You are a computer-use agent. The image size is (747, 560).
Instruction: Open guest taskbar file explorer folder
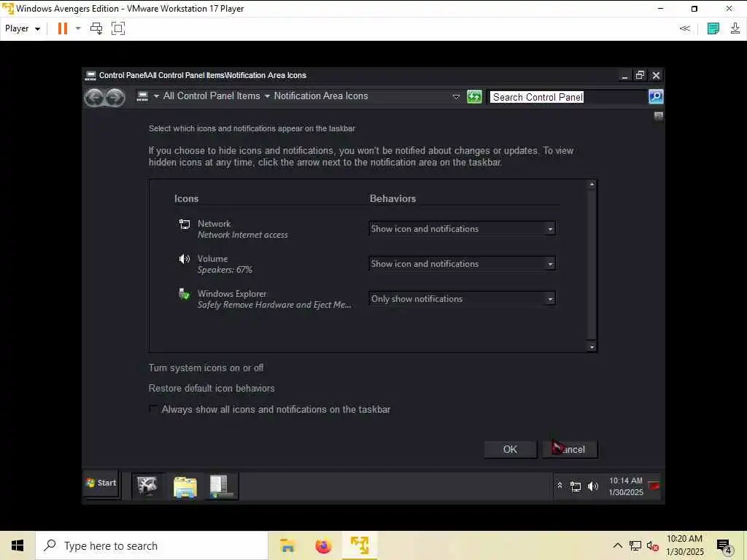click(185, 486)
